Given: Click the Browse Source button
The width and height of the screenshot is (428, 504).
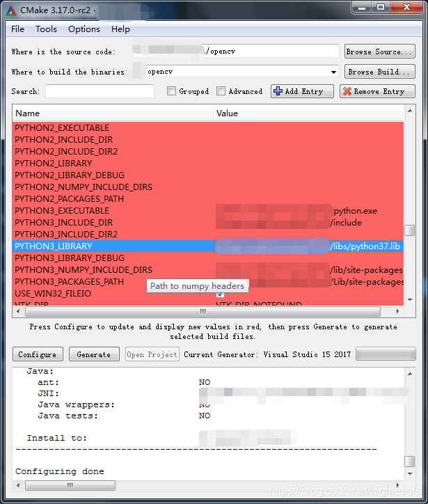Looking at the screenshot, I should [380, 52].
